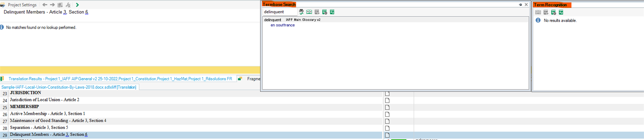Viewport: 644px width, 140px height.
Task: Click the segment number 28 cell
Action: (5, 128)
